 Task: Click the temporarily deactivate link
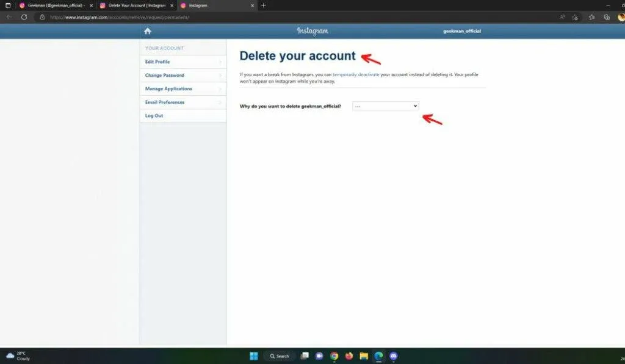click(x=356, y=74)
